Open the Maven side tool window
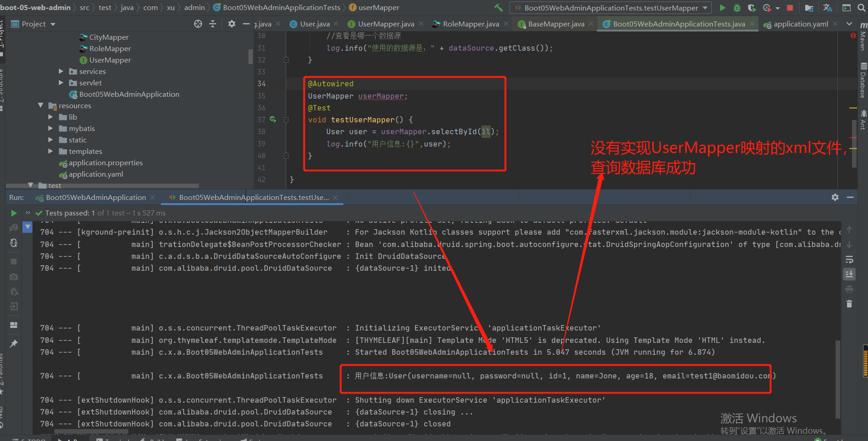The height and width of the screenshot is (441, 868). pos(863,37)
